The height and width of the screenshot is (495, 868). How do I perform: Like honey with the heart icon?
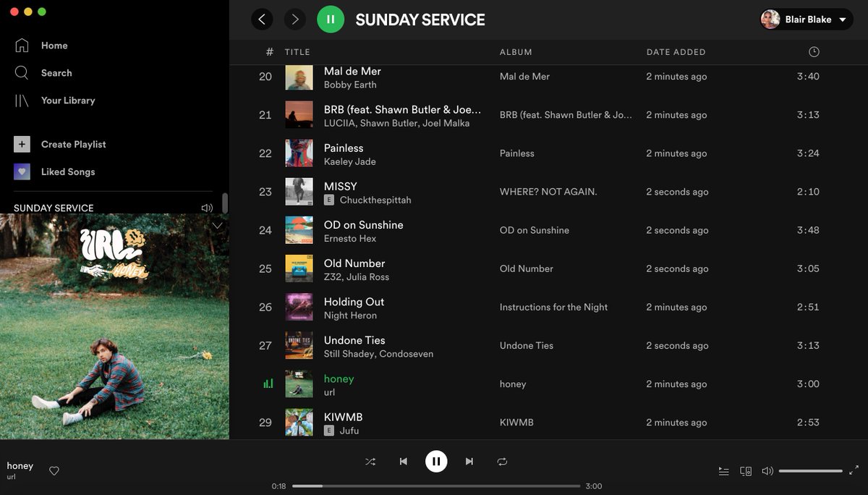[x=54, y=471]
